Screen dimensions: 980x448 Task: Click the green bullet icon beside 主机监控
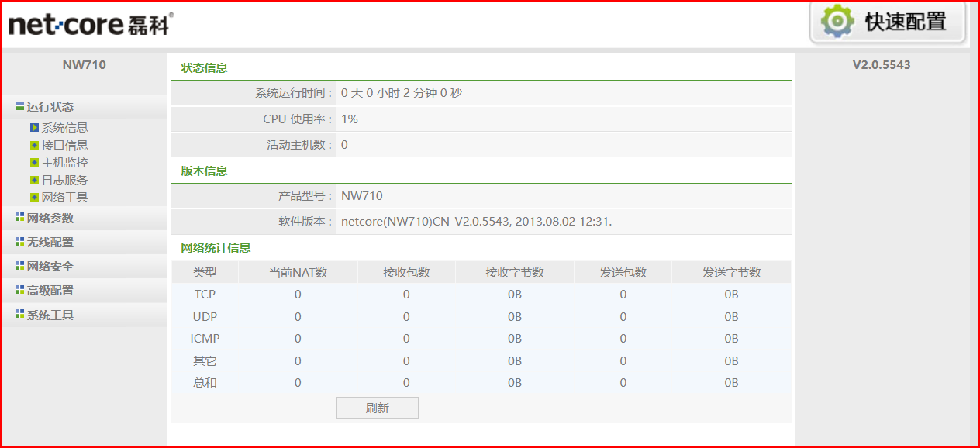[34, 163]
